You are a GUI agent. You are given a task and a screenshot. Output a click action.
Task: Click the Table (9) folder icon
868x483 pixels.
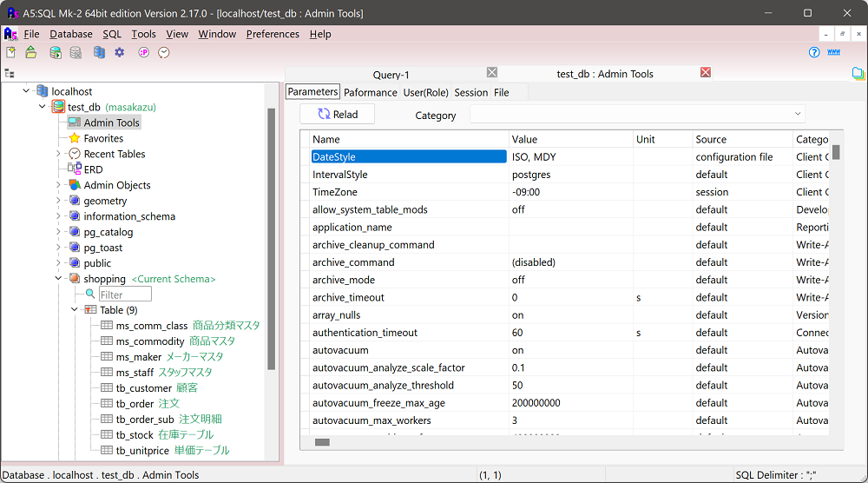[90, 309]
